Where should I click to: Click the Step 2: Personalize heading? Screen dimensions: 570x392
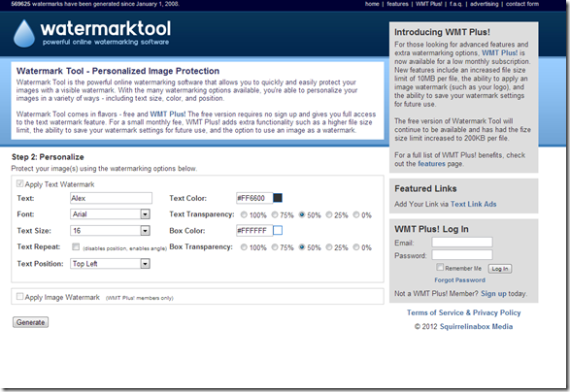[48, 157]
